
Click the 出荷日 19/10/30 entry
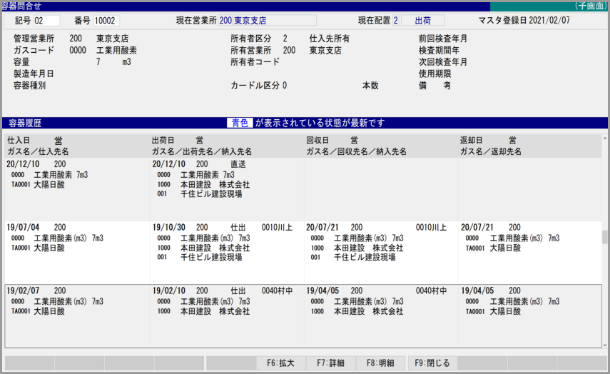[169, 227]
